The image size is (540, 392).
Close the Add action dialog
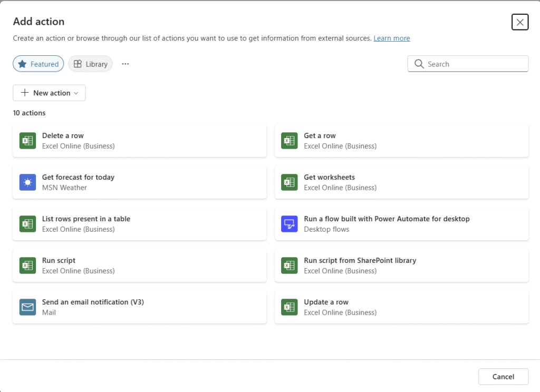pos(519,22)
